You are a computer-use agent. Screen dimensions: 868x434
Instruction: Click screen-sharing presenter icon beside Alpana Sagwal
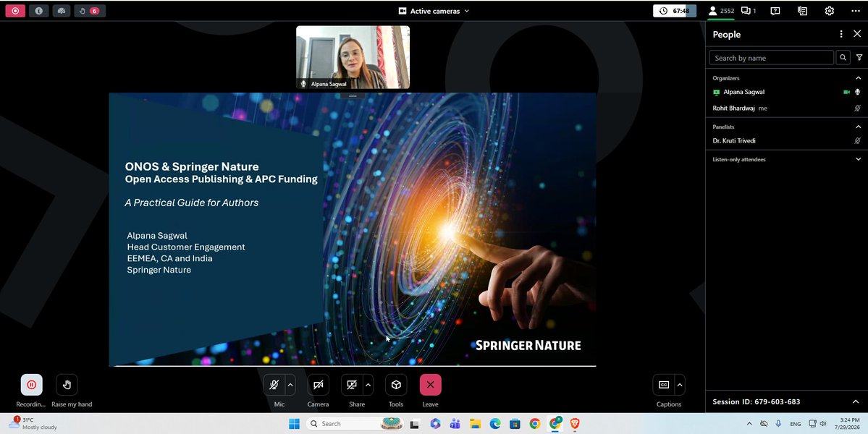pyautogui.click(x=716, y=93)
